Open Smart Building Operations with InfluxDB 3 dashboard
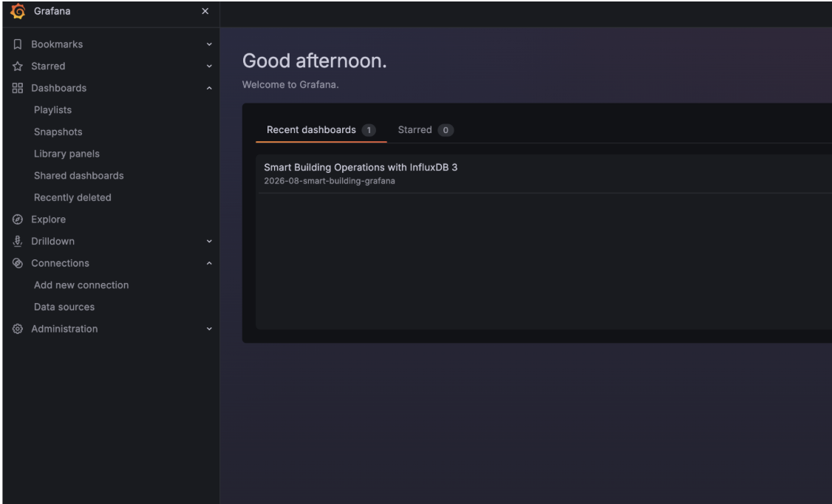The height and width of the screenshot is (504, 832). (x=361, y=167)
